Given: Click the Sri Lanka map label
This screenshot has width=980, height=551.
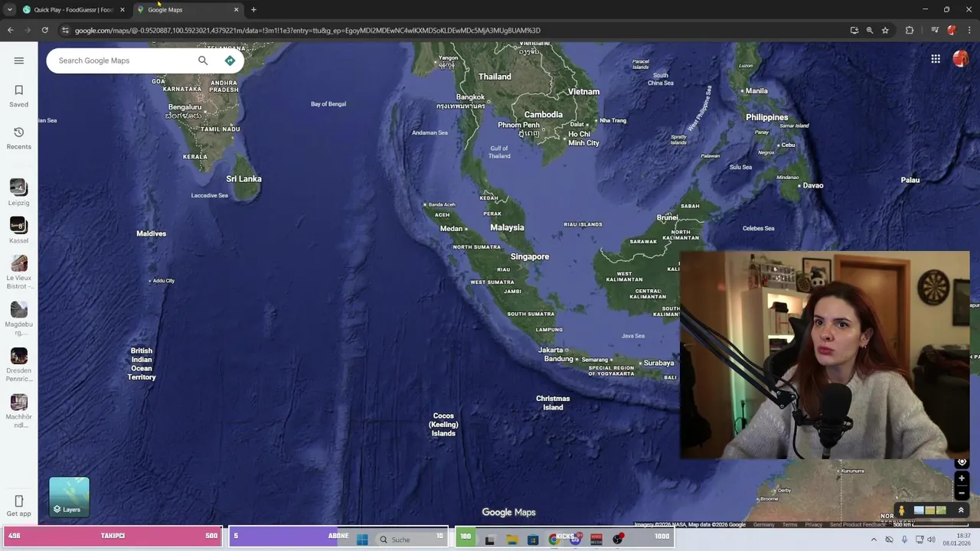Looking at the screenshot, I should (x=243, y=178).
